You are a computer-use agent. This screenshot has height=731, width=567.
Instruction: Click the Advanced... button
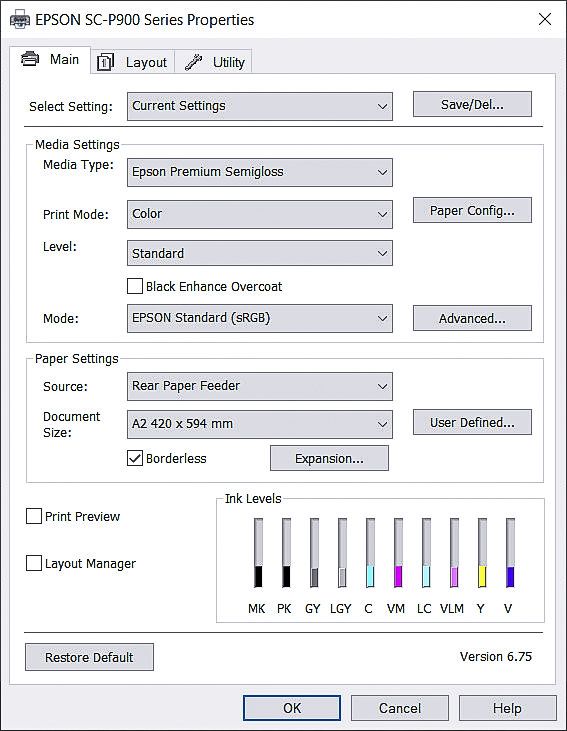click(x=472, y=318)
